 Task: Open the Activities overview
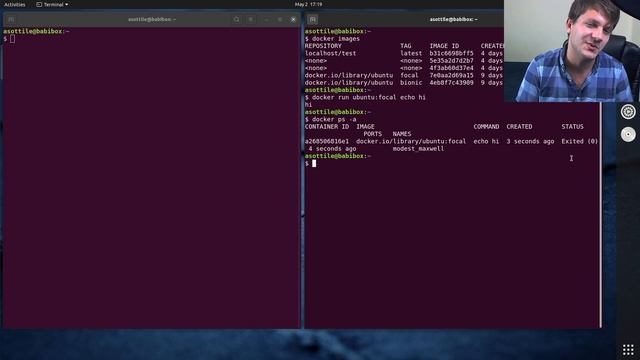[x=15, y=4]
